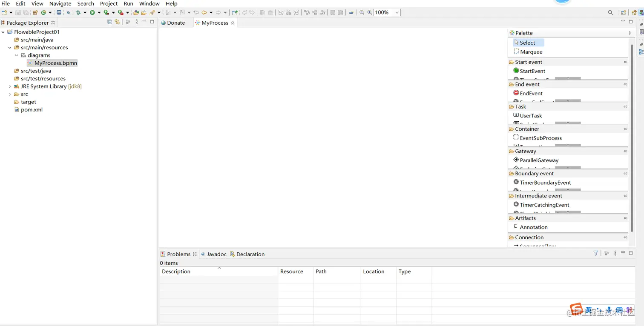Pin the Boundary event palette drawer

point(625,174)
